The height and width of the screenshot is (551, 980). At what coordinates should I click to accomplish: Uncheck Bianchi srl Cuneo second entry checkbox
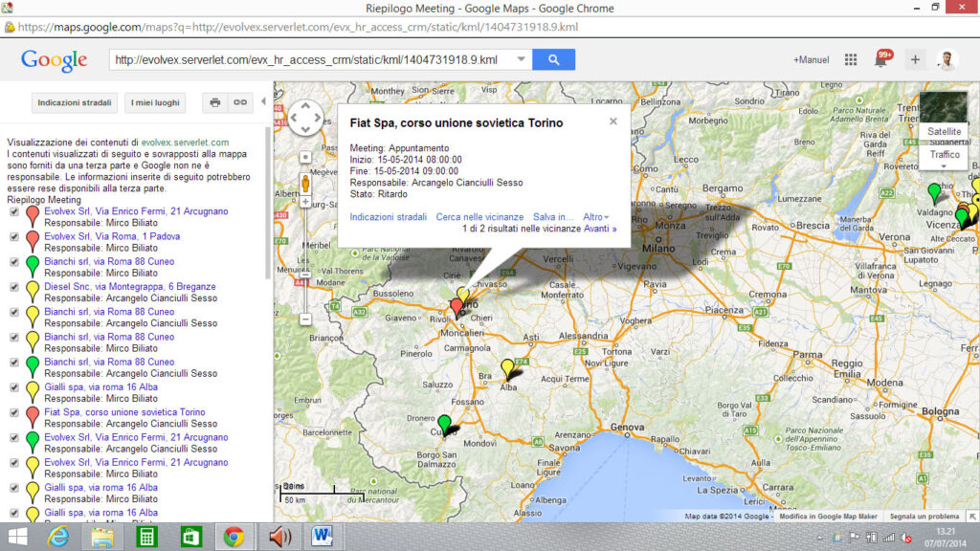[x=14, y=312]
